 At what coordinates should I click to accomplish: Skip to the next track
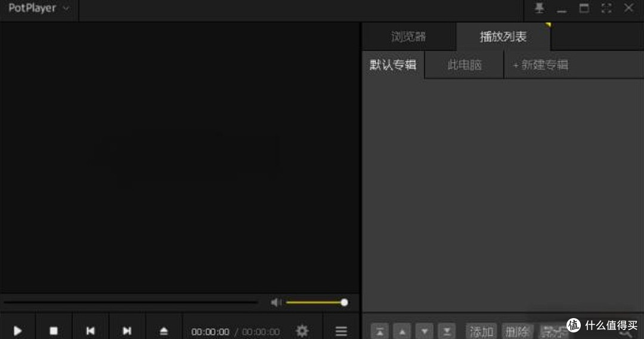127,331
